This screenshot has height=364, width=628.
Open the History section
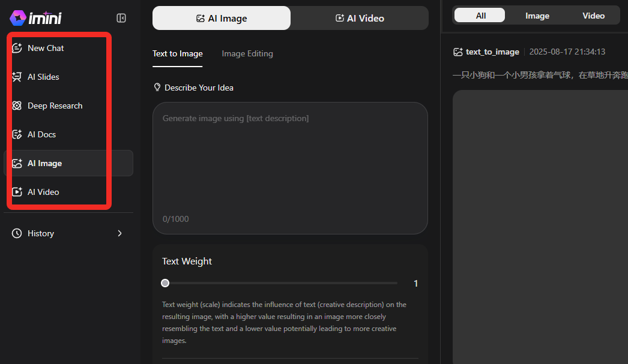coord(68,233)
